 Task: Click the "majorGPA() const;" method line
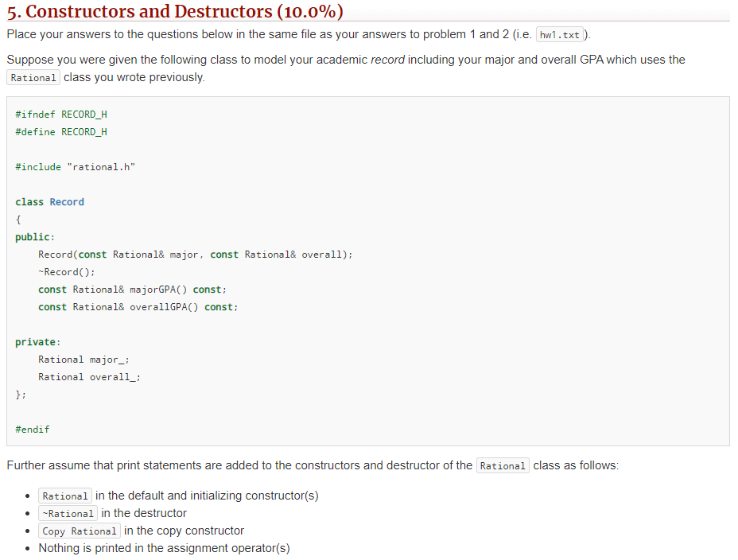pyautogui.click(x=132, y=290)
